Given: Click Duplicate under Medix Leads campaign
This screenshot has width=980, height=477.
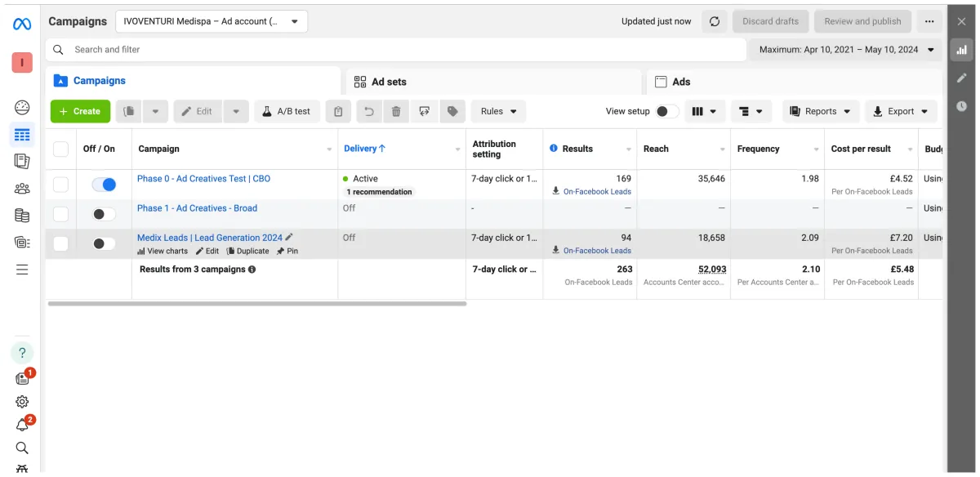Looking at the screenshot, I should coord(247,251).
